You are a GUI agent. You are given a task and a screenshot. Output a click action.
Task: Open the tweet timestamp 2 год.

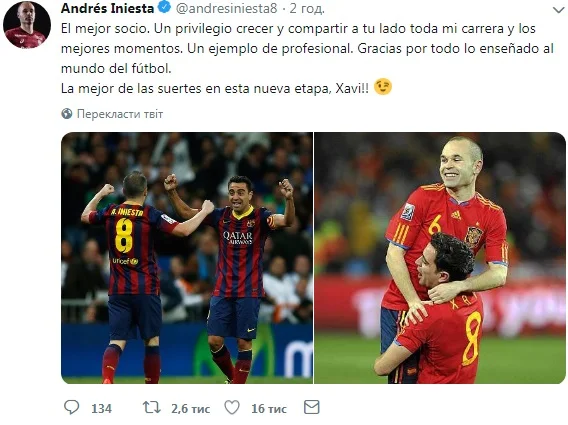(x=306, y=8)
